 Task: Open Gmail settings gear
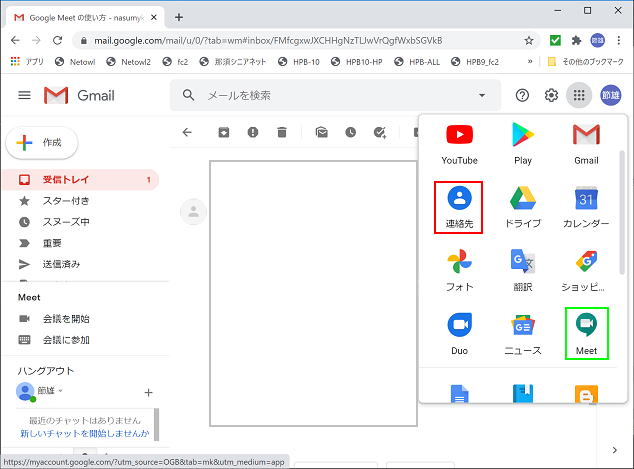(551, 95)
